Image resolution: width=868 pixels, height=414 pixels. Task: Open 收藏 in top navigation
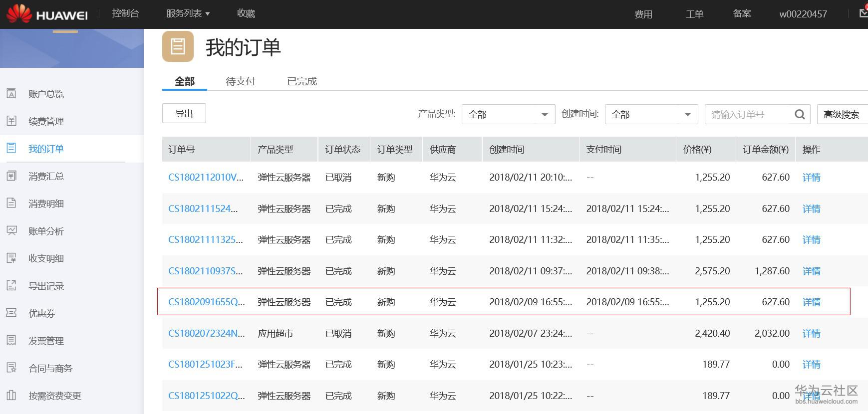(246, 13)
